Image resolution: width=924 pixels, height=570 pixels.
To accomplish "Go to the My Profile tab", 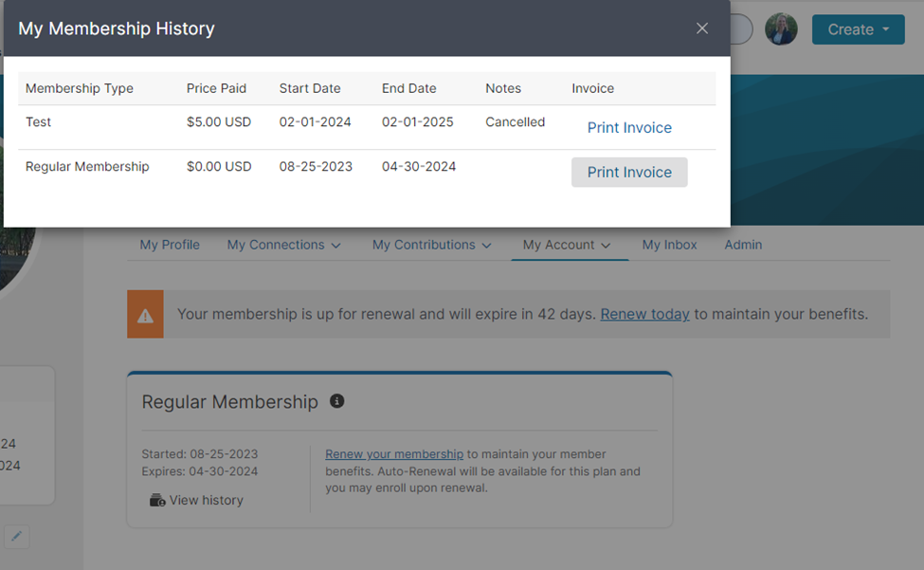I will point(170,245).
